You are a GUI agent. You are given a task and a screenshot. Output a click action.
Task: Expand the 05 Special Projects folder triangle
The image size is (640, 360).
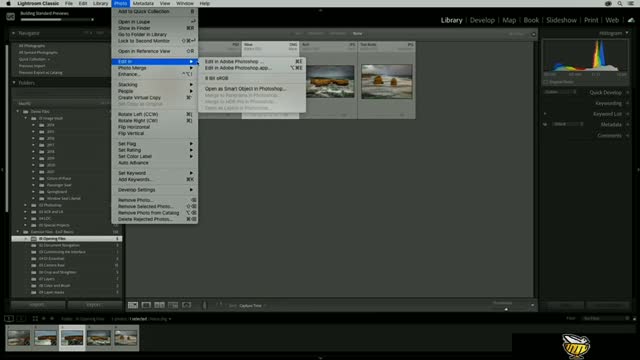[x=26, y=225]
